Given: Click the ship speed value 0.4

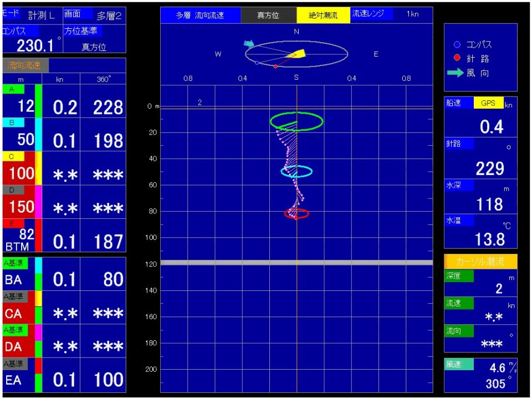Looking at the screenshot, I should 492,127.
